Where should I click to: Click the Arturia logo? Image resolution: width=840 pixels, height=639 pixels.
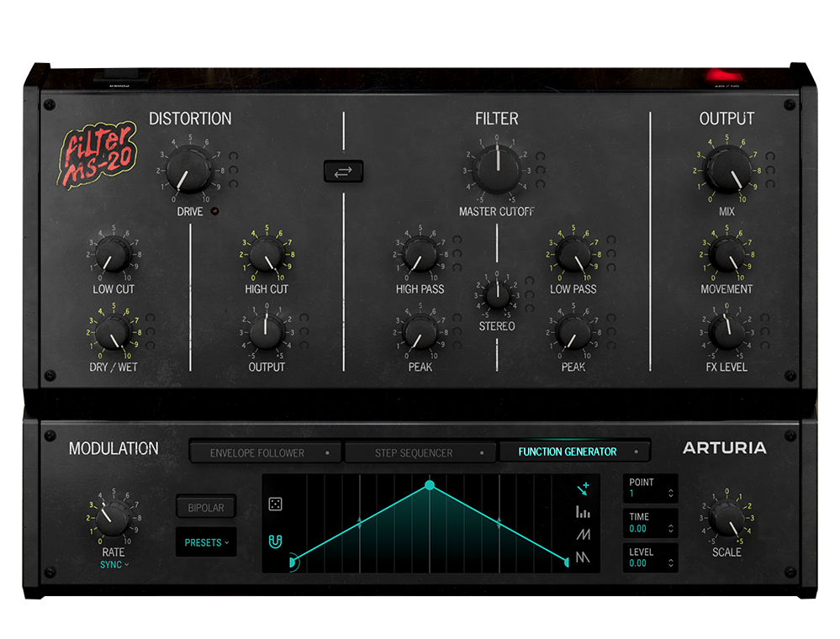coord(724,448)
